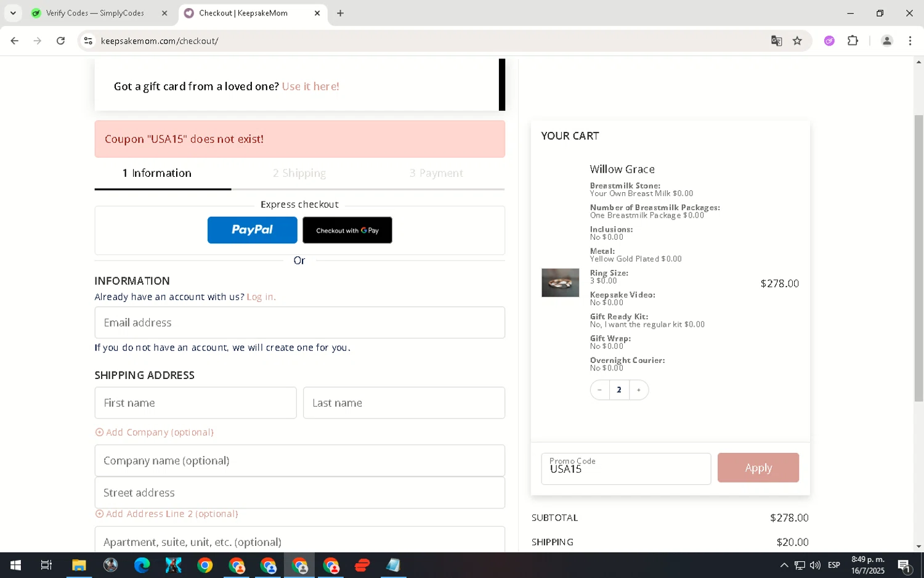Open the Windows Start menu
The height and width of the screenshot is (578, 924).
pyautogui.click(x=15, y=565)
